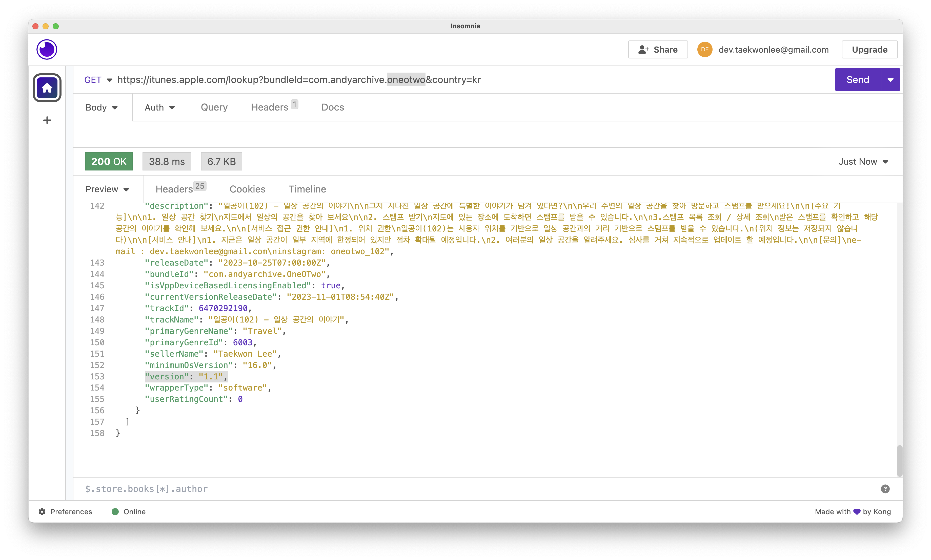Switch to the Query tab
Viewport: 931px width, 560px height.
[x=214, y=107]
